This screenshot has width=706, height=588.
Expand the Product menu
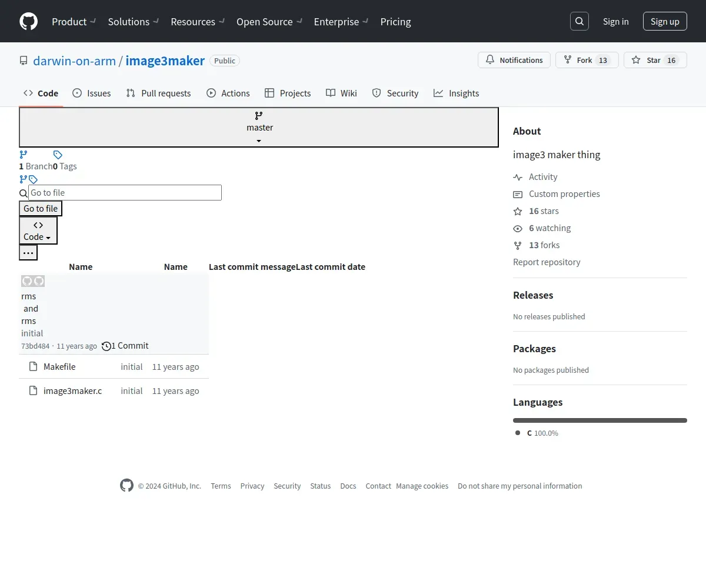pos(74,22)
